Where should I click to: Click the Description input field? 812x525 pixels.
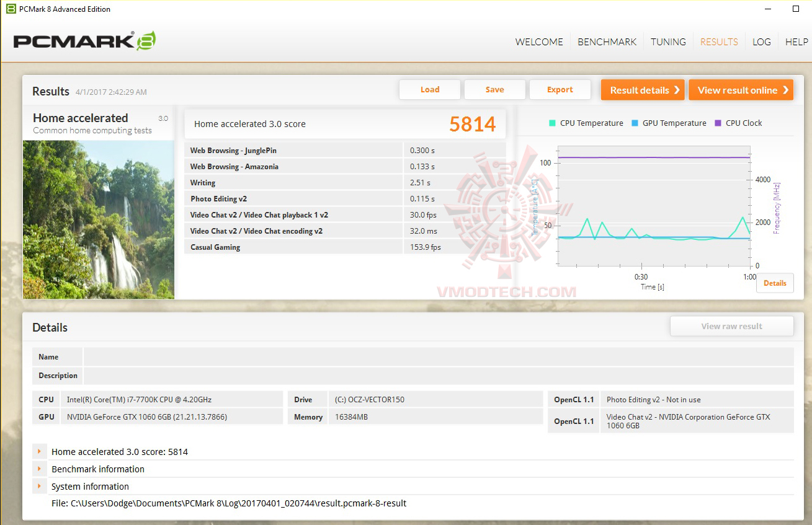click(439, 376)
